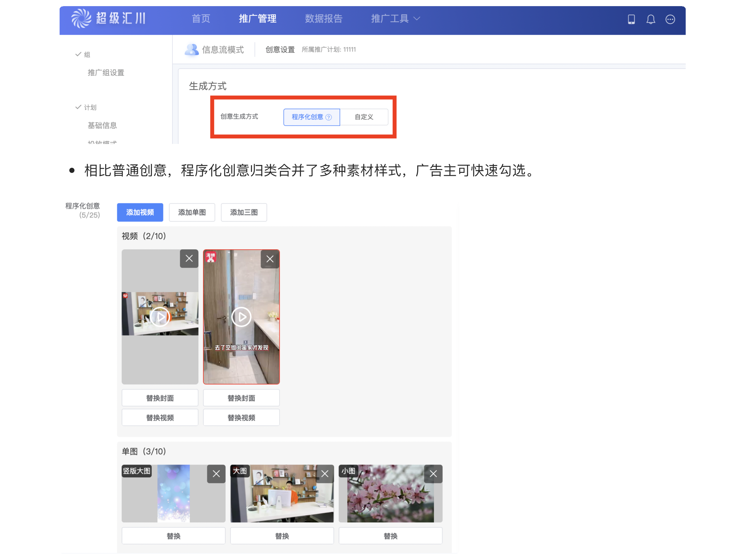
Task: Click the chat bubble icon in header
Action: (670, 19)
